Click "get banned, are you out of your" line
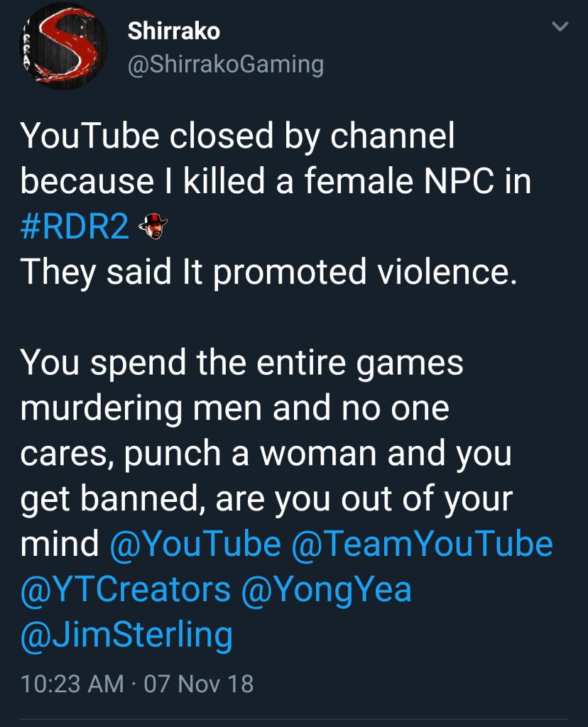The height and width of the screenshot is (727, 588). (x=266, y=499)
